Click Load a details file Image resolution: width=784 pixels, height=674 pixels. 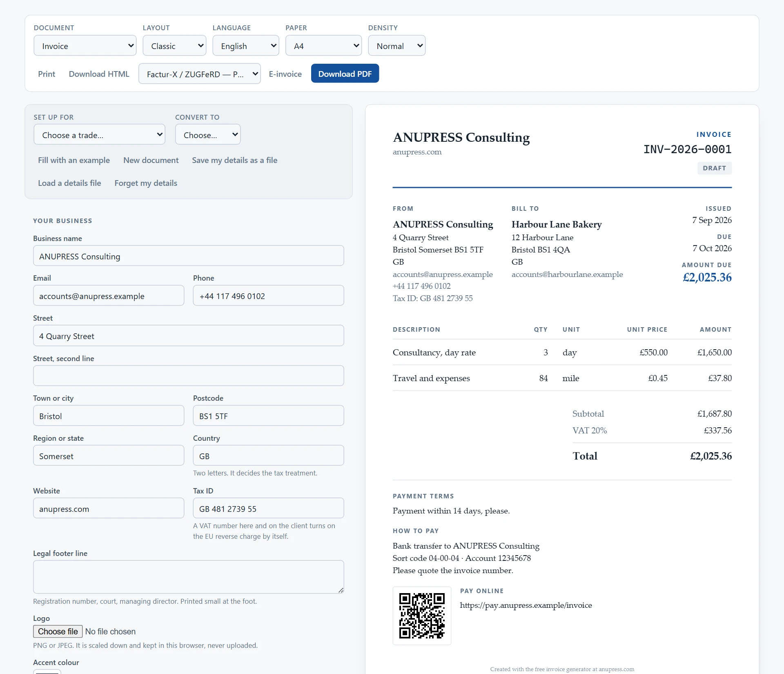click(x=69, y=183)
